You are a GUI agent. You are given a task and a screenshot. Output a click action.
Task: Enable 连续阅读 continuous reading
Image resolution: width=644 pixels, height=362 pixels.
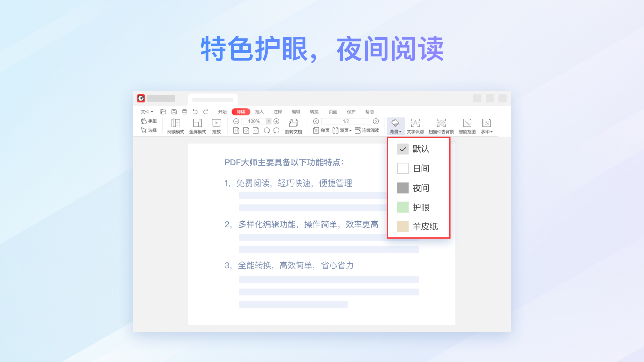click(367, 130)
